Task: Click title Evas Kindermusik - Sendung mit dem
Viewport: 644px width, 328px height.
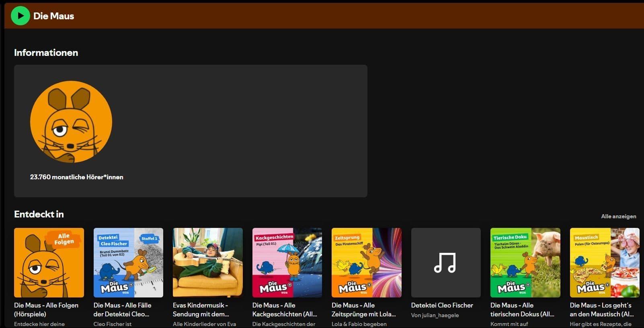Action: tap(201, 310)
